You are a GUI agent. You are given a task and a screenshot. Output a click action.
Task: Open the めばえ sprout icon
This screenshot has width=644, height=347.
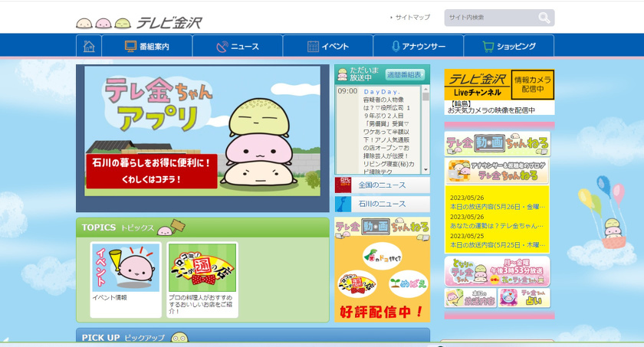tap(407, 283)
